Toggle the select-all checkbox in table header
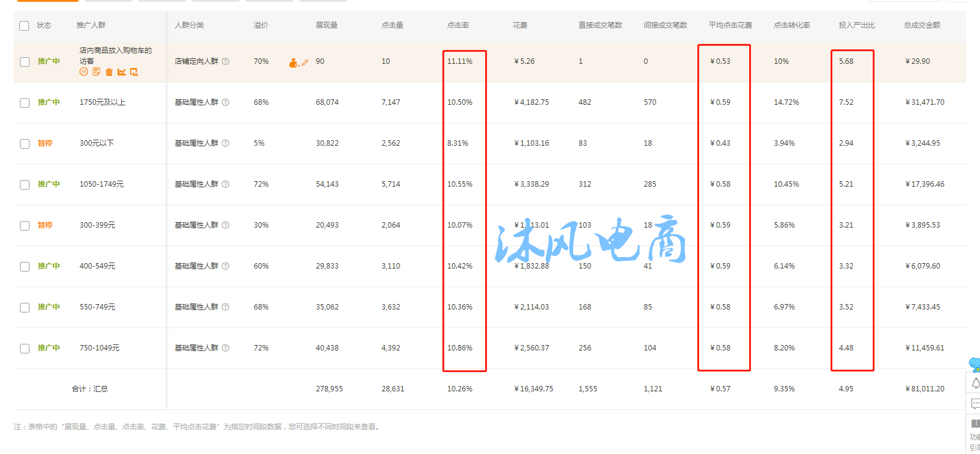The width and height of the screenshot is (980, 454). point(24,26)
